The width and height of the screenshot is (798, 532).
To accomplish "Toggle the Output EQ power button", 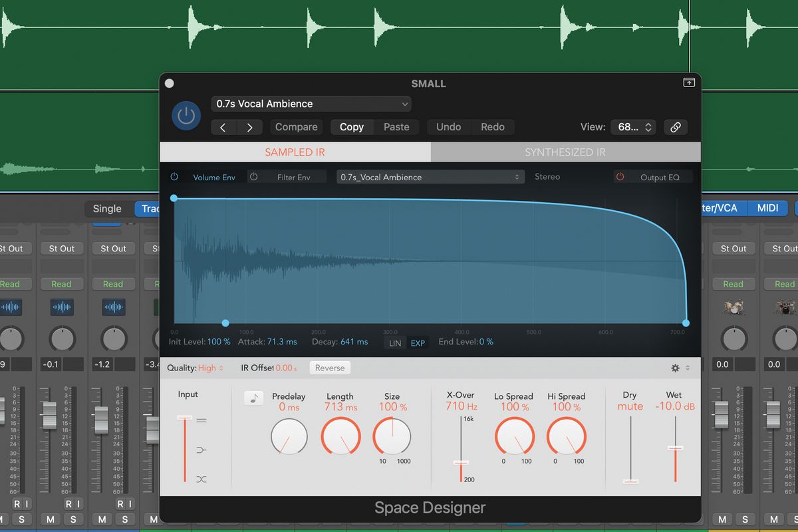I will tap(619, 177).
